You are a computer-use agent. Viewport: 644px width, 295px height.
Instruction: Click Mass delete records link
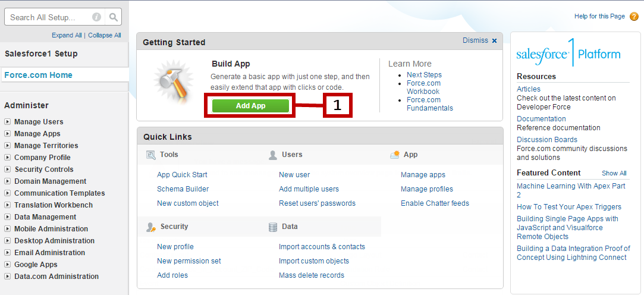312,275
